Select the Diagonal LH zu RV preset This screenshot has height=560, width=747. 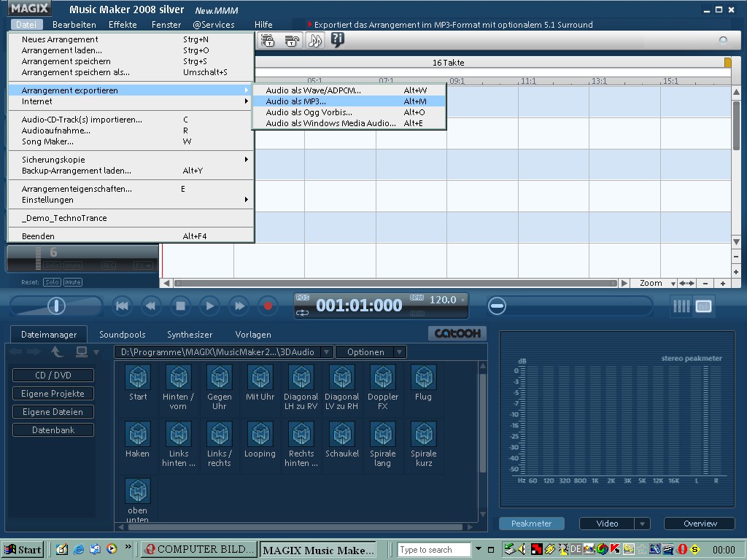pyautogui.click(x=301, y=388)
